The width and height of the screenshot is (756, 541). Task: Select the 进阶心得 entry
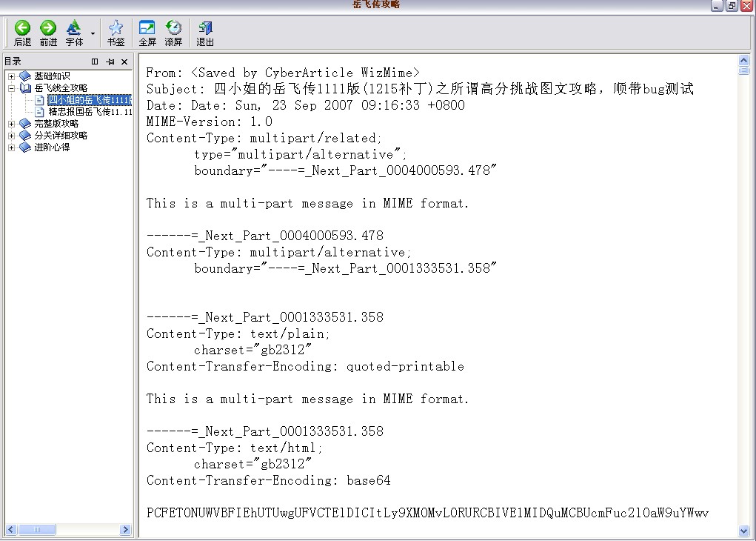pos(52,147)
